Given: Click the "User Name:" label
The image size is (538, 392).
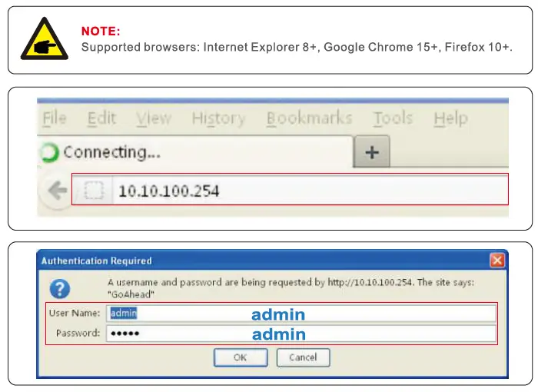Looking at the screenshot, I should tap(75, 313).
